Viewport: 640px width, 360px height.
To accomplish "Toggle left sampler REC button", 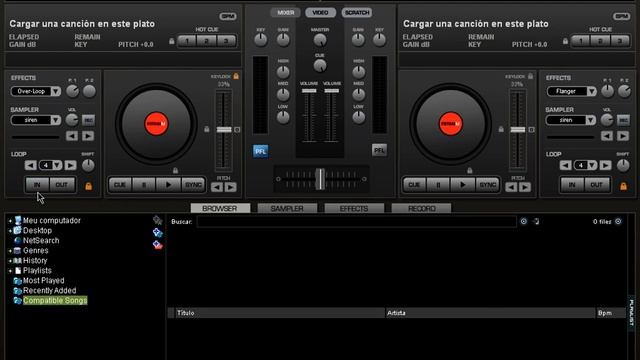I will click(x=88, y=120).
